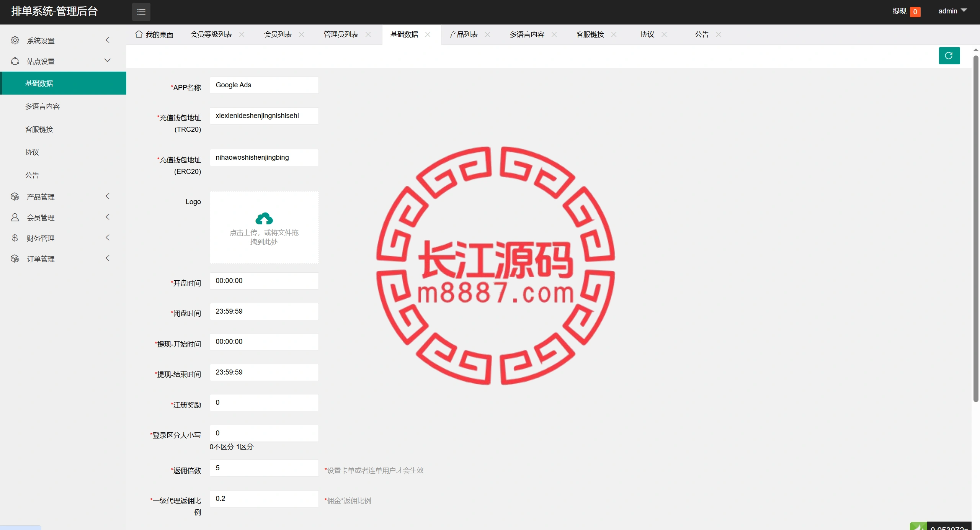Switch to the 会员等级列表 tab

coord(211,34)
